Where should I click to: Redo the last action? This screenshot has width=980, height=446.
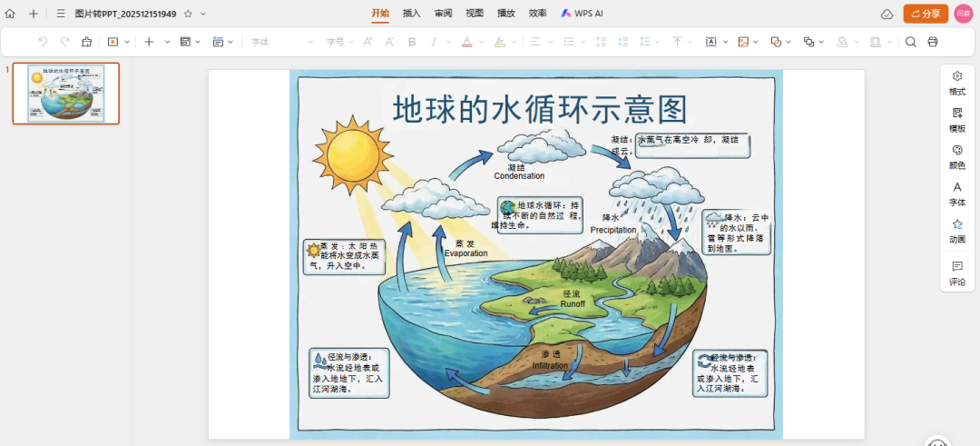click(x=65, y=41)
